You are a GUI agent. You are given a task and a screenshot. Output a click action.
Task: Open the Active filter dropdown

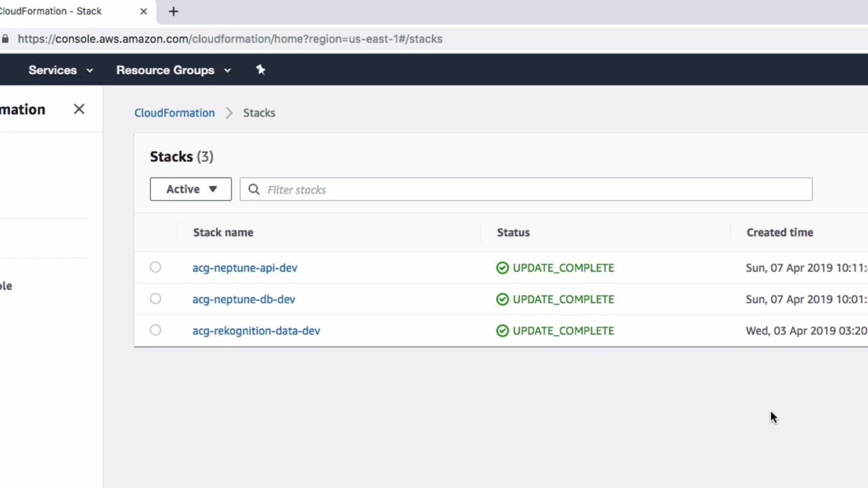(x=191, y=189)
